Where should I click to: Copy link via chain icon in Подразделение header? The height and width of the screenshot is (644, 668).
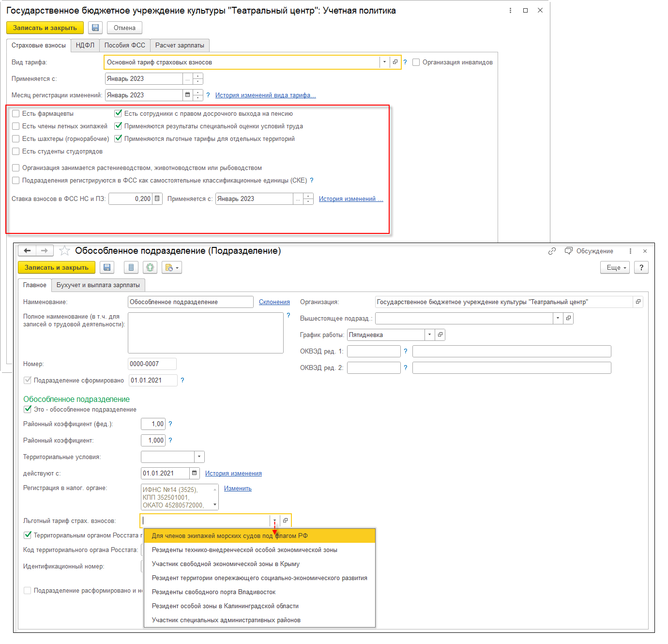(552, 251)
